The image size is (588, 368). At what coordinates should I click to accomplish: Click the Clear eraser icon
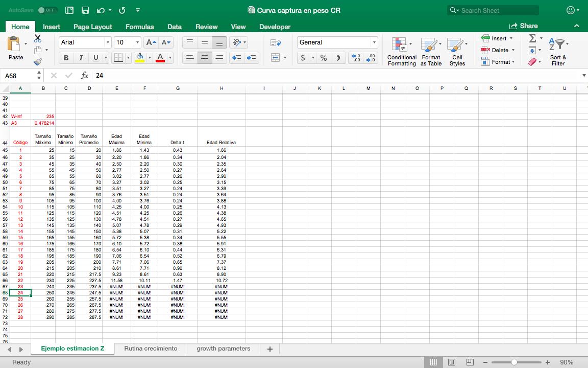[532, 61]
